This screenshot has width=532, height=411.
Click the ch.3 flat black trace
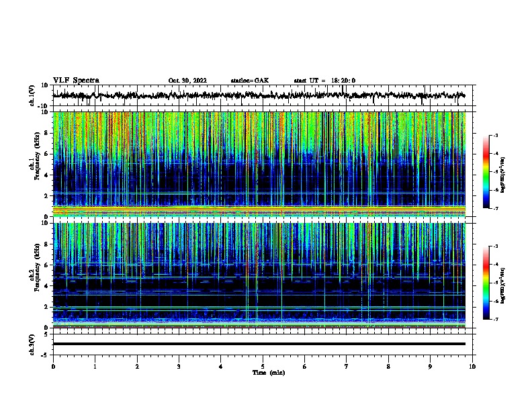[x=259, y=344]
